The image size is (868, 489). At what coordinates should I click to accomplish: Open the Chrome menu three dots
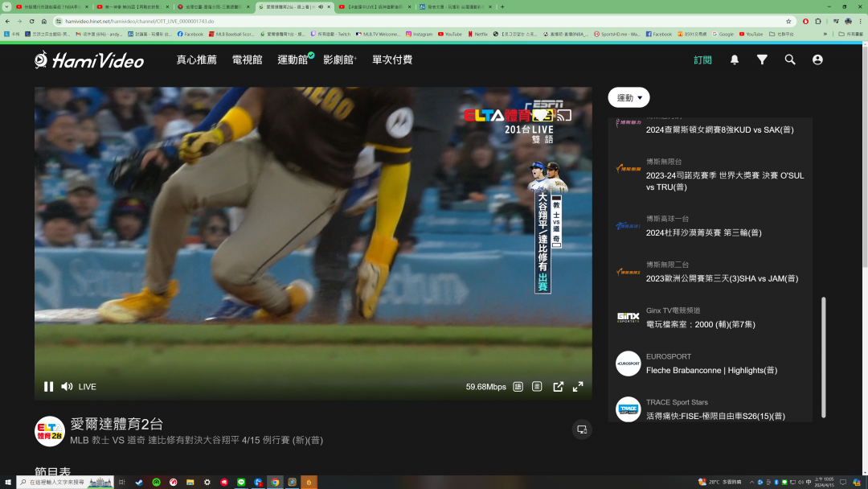[860, 21]
